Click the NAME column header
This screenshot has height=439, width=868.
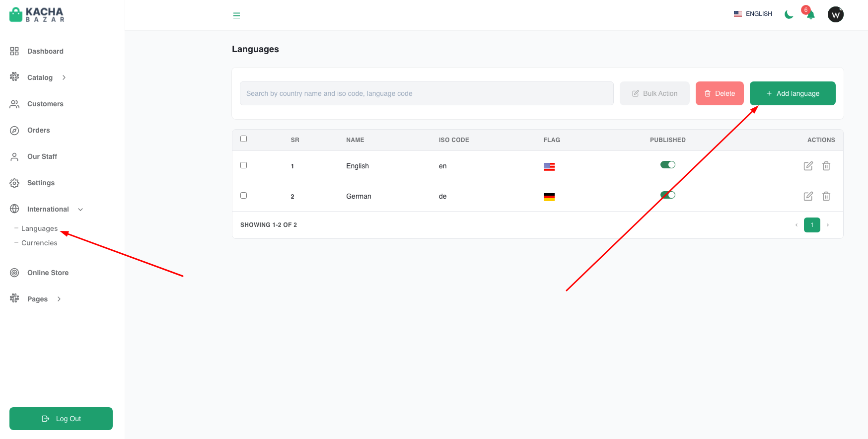click(355, 140)
